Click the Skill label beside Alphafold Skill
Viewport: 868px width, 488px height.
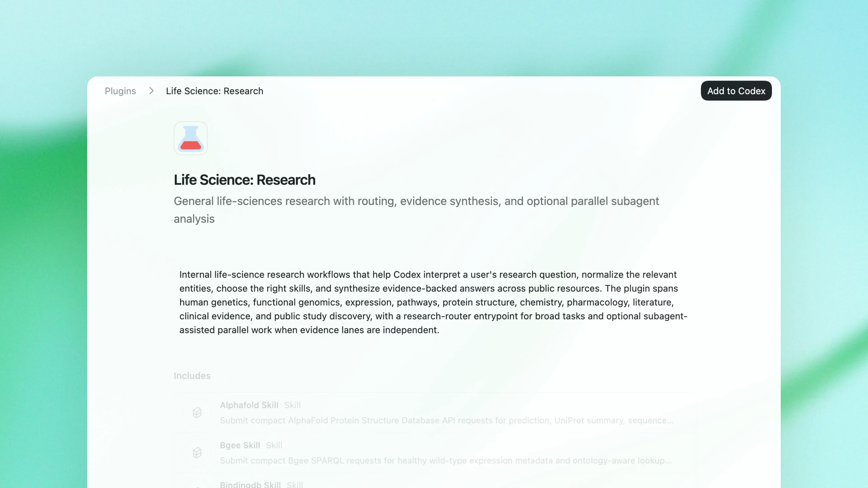point(292,405)
